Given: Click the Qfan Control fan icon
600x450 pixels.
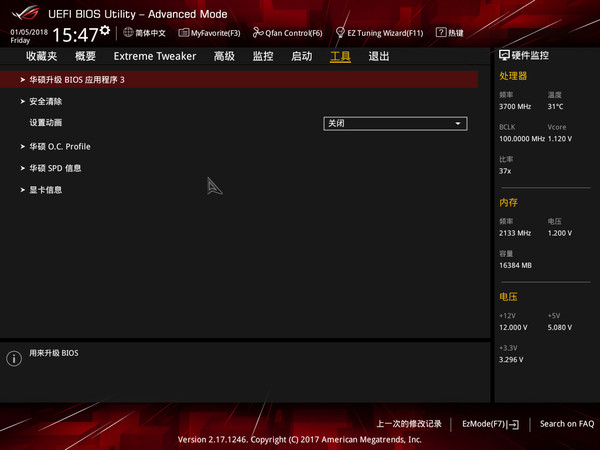Looking at the screenshot, I should [x=258, y=33].
